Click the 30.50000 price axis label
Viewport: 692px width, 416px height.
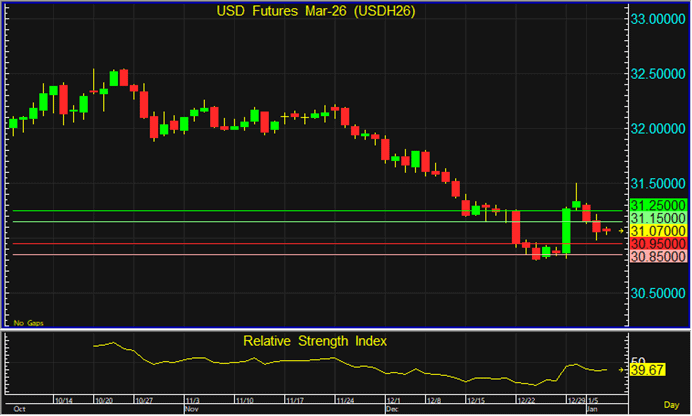(657, 294)
